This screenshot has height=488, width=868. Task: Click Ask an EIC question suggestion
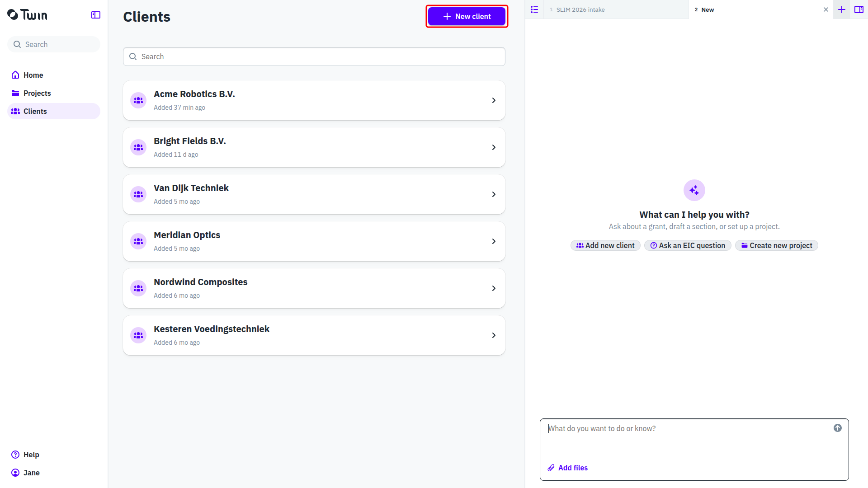688,245
